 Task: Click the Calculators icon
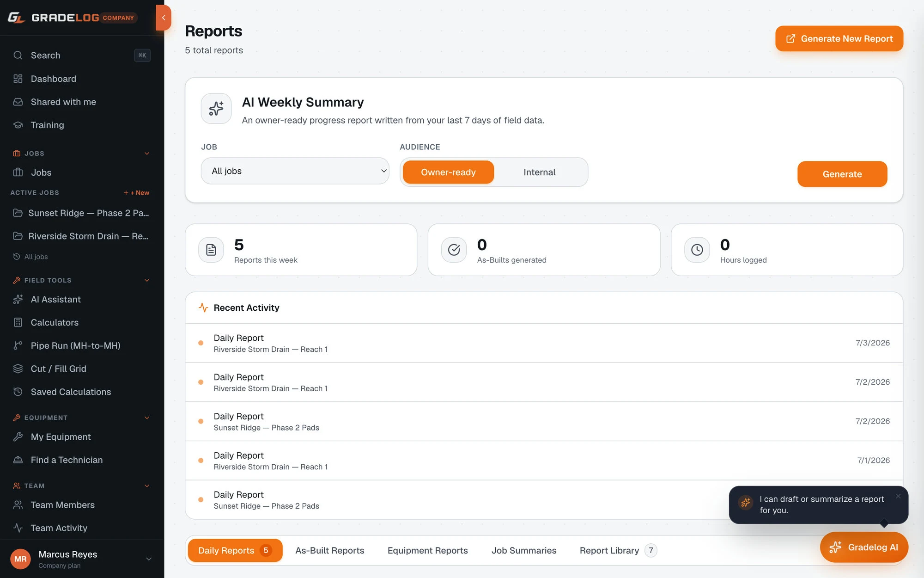[x=18, y=323]
